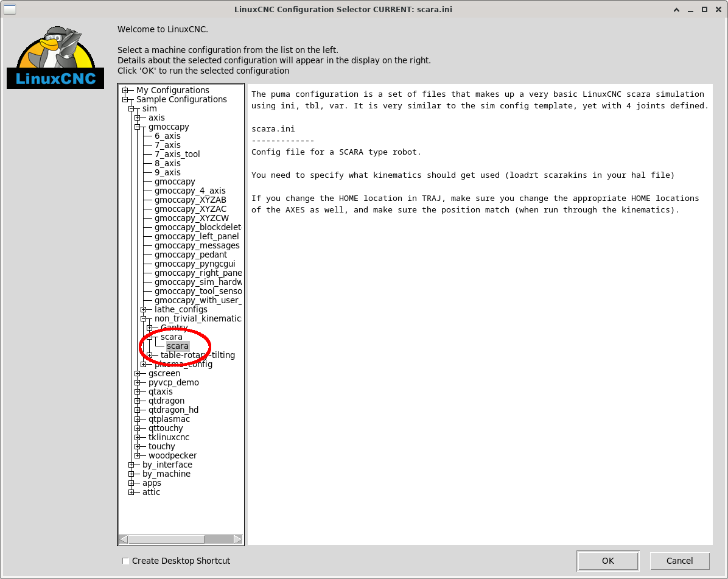Select the highlighted scara configuration leaf

pos(178,346)
